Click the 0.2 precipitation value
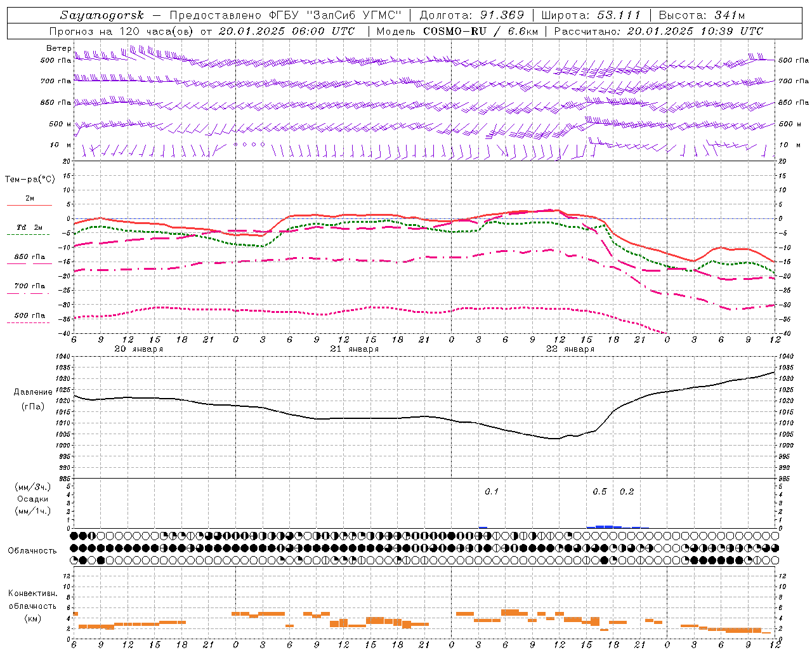Image resolution: width=812 pixels, height=650 pixels. pos(627,491)
